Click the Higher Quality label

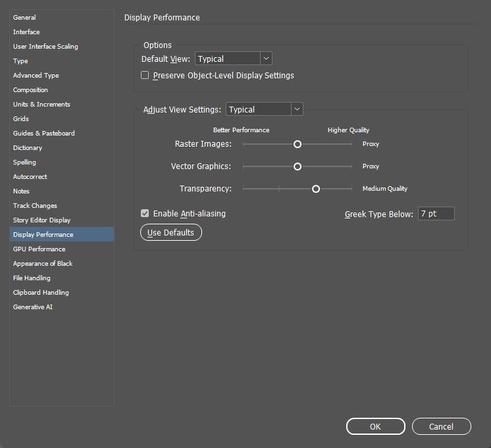point(348,130)
